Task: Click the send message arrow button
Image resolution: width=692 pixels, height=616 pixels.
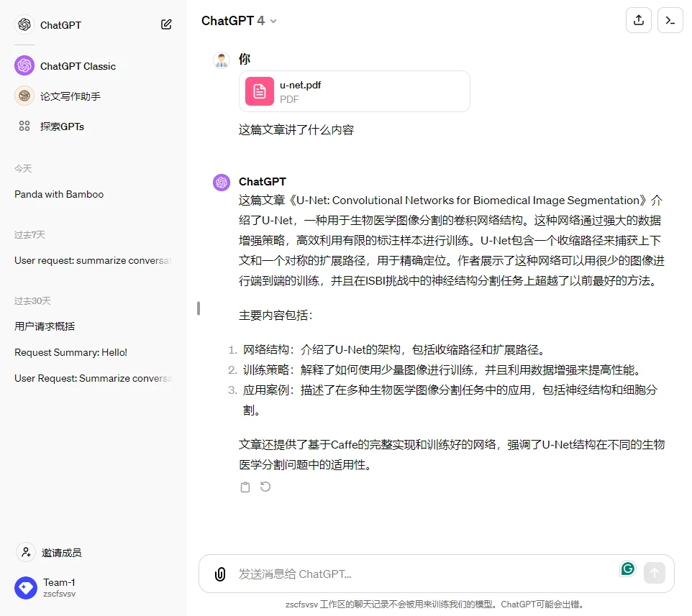Action: tap(654, 573)
